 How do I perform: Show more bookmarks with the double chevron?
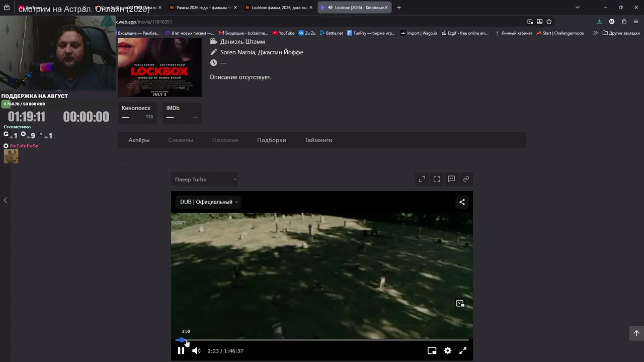tap(595, 33)
